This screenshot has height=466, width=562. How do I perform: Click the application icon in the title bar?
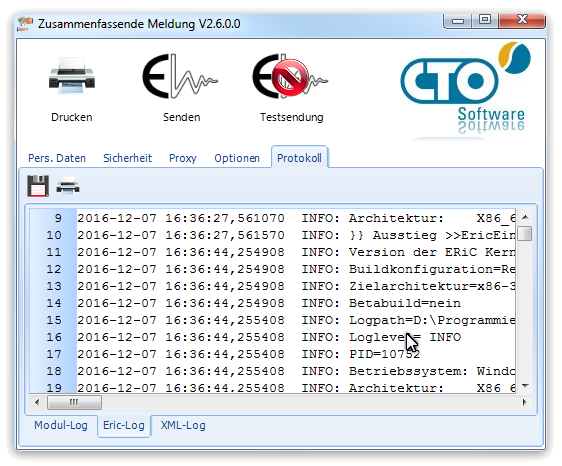click(x=25, y=24)
